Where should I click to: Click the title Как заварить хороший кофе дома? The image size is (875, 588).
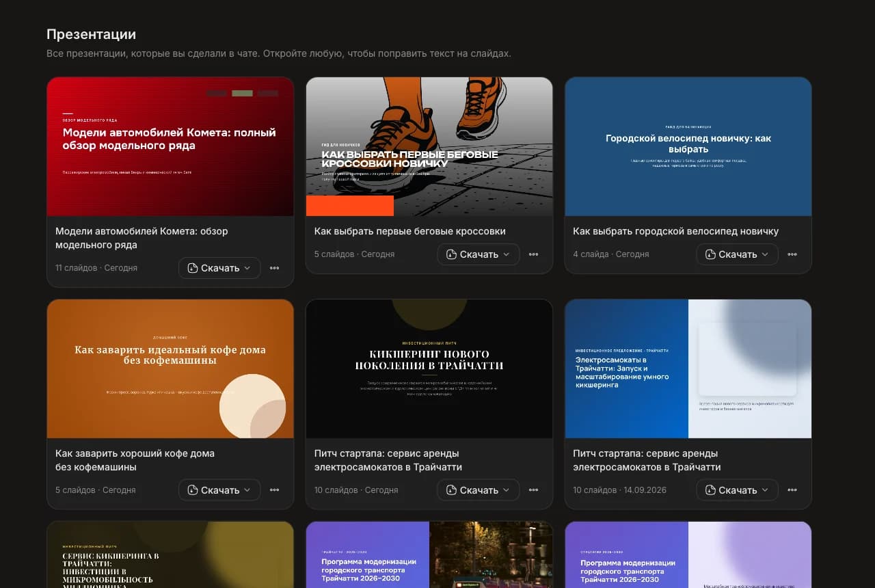[135, 460]
